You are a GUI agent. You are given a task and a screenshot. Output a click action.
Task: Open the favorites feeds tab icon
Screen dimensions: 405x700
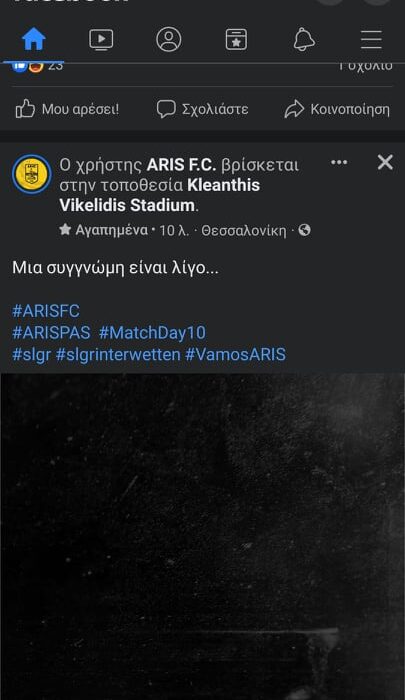tap(236, 39)
